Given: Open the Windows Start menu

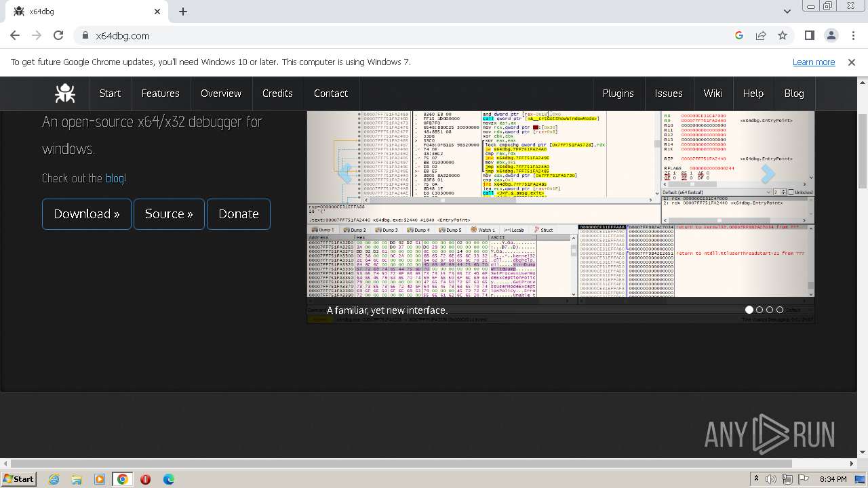Looking at the screenshot, I should pos(18,479).
